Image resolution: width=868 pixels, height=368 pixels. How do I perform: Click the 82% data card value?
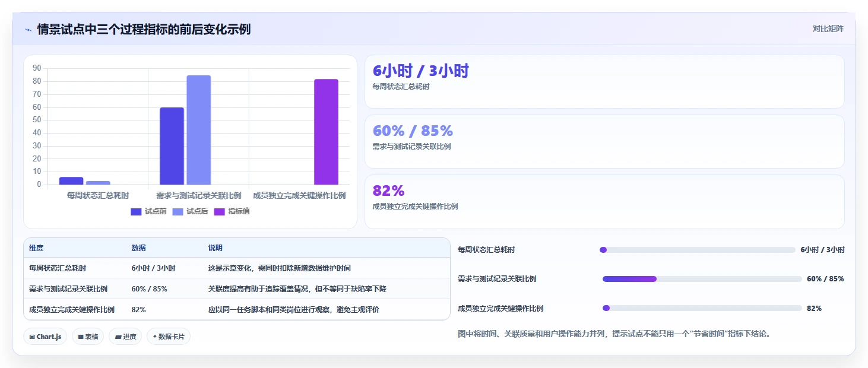tap(388, 191)
